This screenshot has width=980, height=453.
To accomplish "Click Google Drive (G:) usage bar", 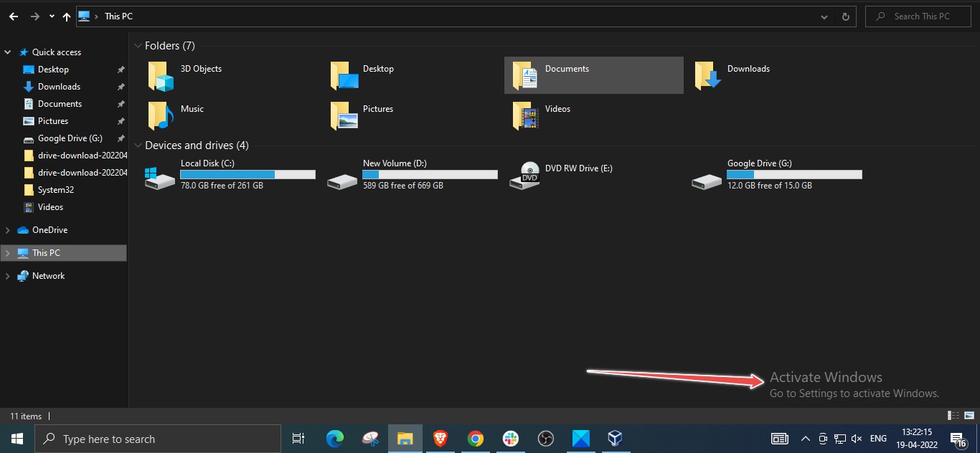I will [x=794, y=174].
